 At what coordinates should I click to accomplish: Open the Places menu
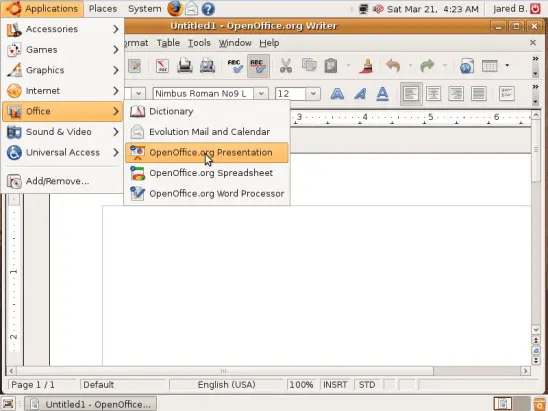[x=103, y=9]
